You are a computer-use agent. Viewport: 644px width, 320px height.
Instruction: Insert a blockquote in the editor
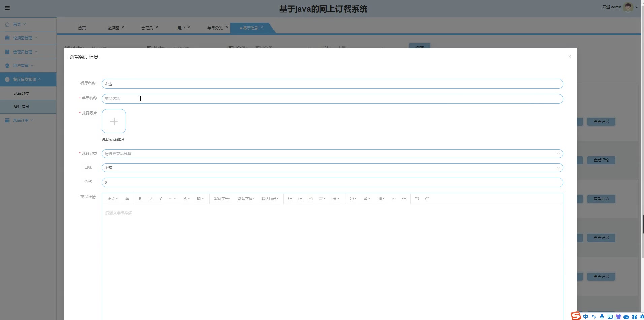(127, 199)
